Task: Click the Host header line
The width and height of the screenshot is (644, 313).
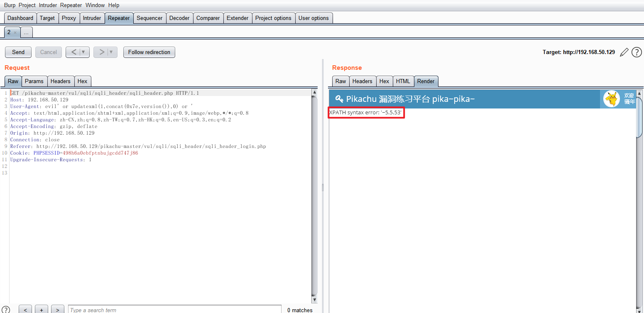Action: pyautogui.click(x=39, y=100)
